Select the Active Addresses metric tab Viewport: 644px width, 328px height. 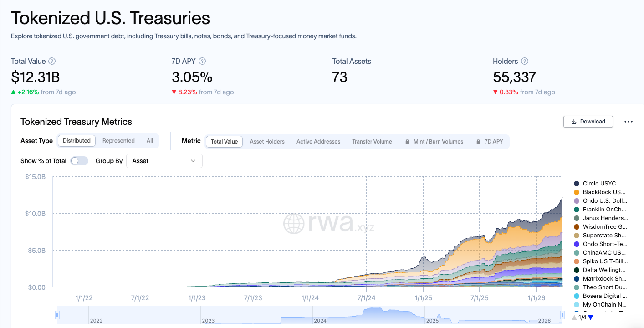pos(318,142)
